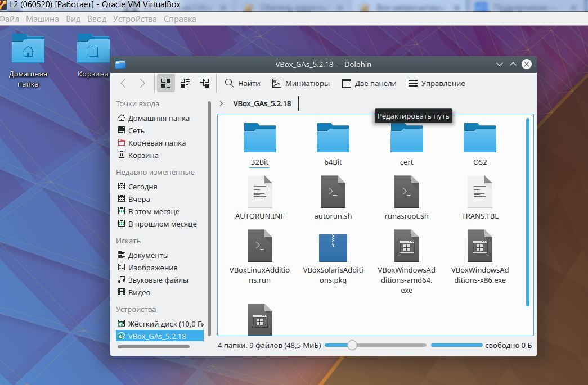Screen dimensions: 588x385
Task: Select the VBoxWindowsAdditions-amd64.exe icon
Action: click(406, 246)
